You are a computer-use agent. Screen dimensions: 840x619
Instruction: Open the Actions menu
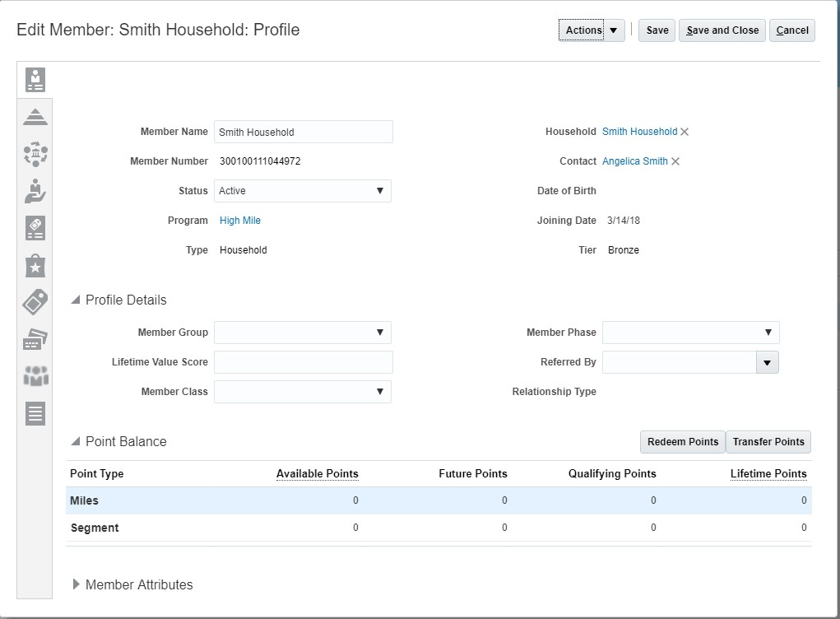[x=591, y=30]
